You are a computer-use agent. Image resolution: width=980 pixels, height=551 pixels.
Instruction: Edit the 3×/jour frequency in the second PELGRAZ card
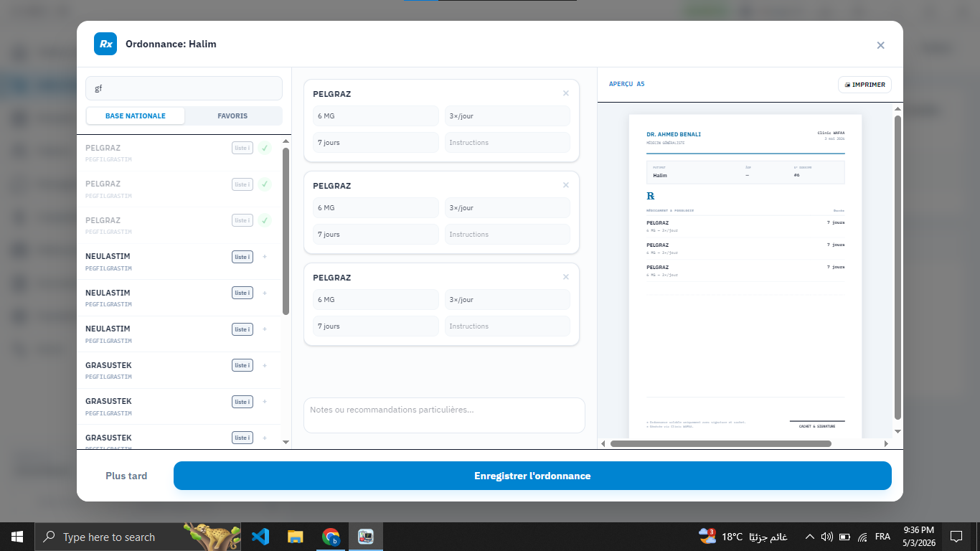pyautogui.click(x=507, y=208)
